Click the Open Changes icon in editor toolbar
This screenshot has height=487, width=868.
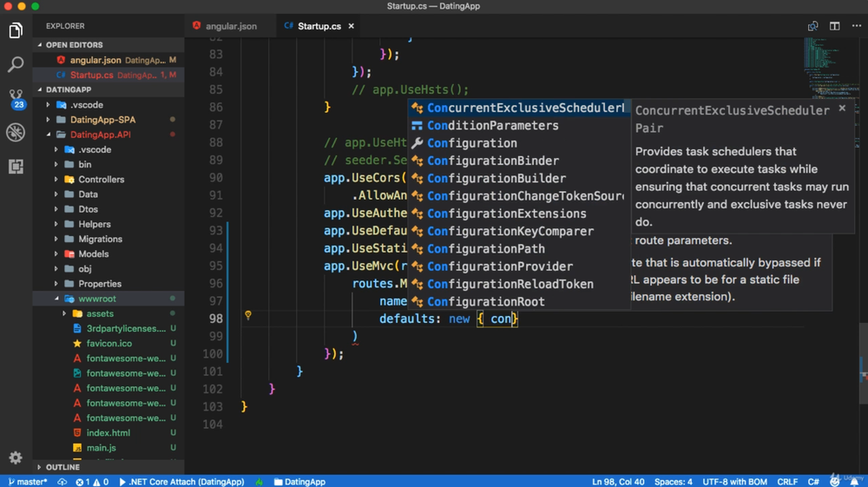[x=812, y=26]
